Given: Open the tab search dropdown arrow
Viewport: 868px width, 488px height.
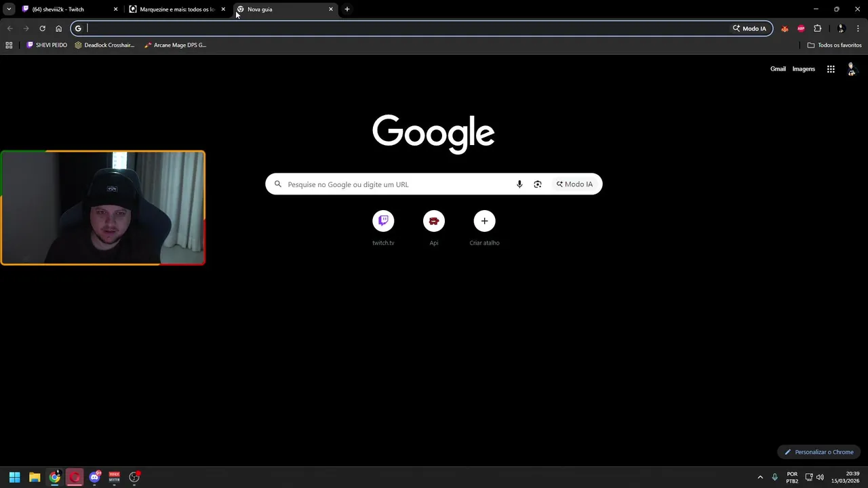Looking at the screenshot, I should (x=9, y=9).
